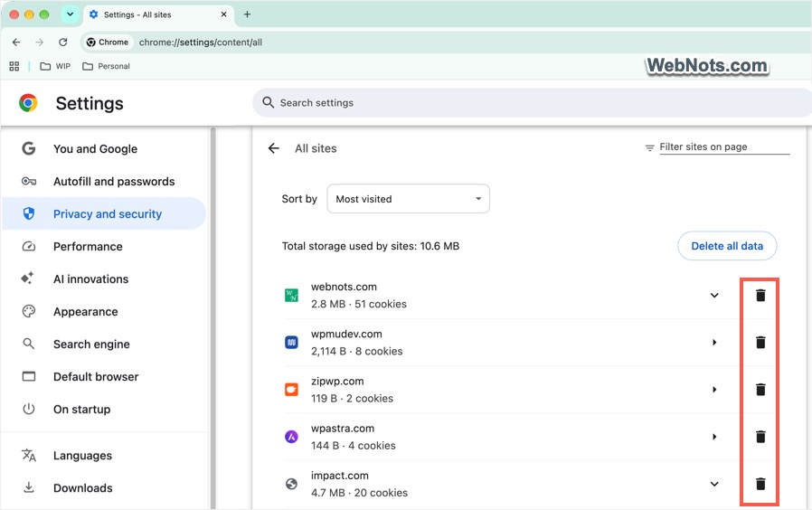Click the speedometer Performance icon
Screen dimensions: 812x510
[x=28, y=247]
